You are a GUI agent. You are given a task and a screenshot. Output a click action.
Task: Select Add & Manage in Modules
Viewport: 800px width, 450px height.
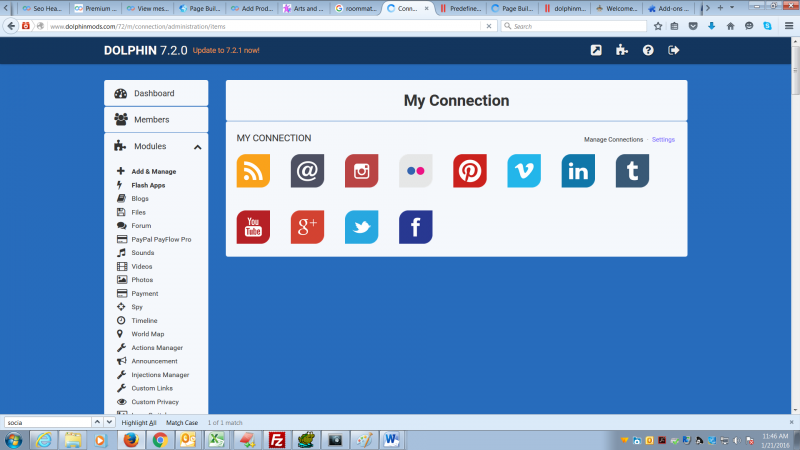[154, 171]
